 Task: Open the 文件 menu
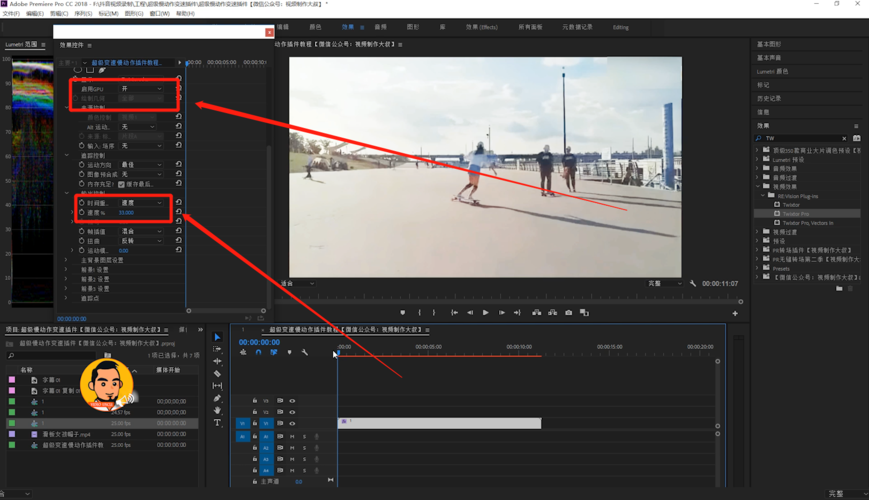click(x=11, y=13)
